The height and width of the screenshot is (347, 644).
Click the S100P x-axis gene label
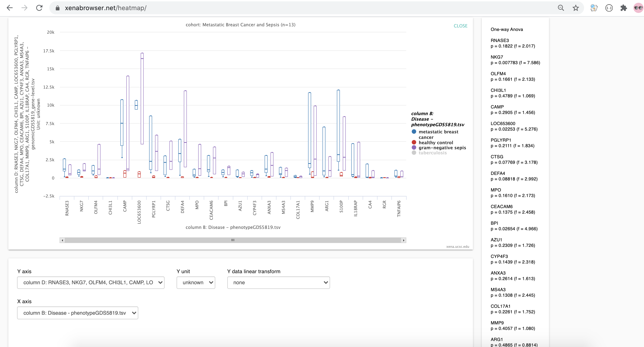341,207
